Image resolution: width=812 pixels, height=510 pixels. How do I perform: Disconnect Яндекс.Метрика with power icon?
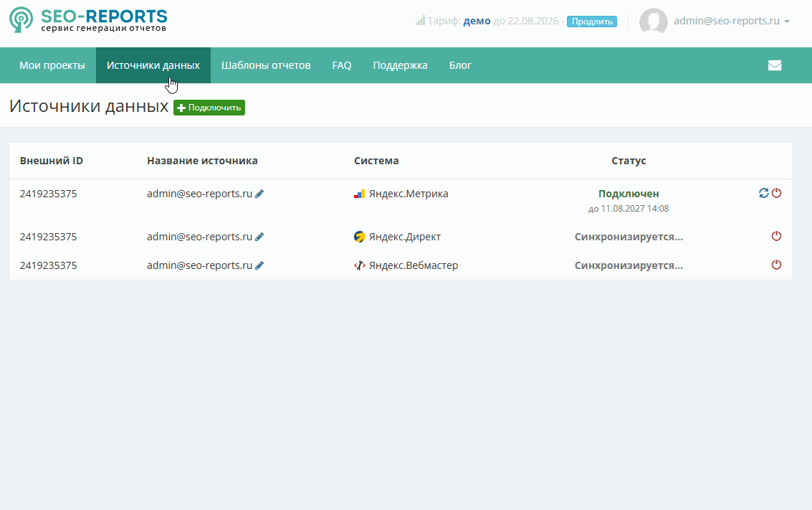[776, 194]
